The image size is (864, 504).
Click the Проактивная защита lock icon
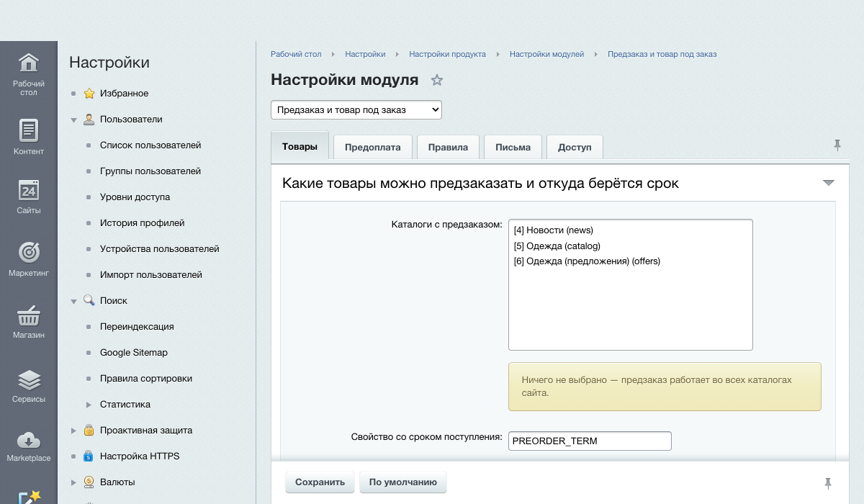click(x=89, y=431)
